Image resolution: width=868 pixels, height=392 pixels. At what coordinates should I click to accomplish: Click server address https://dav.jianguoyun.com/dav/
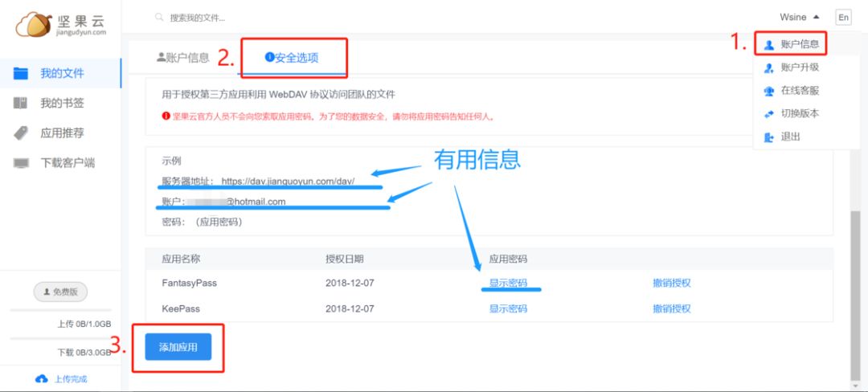coord(288,181)
